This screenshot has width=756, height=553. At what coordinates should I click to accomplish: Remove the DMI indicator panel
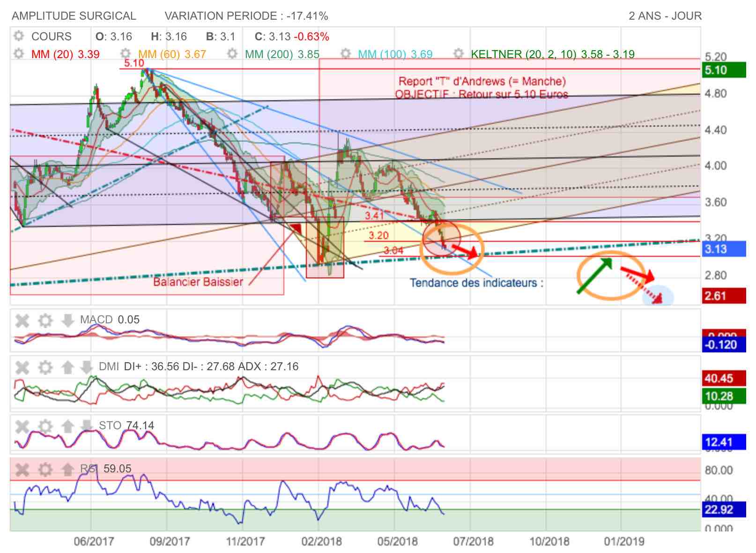point(22,367)
